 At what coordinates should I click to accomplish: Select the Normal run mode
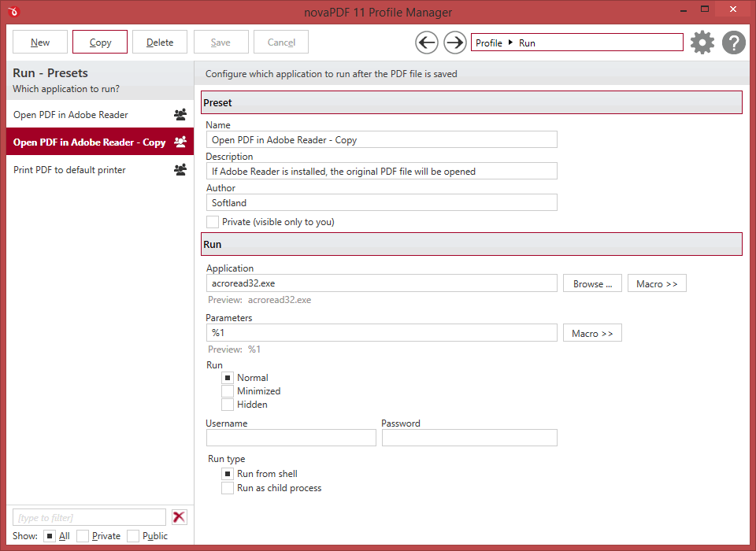[x=228, y=378]
